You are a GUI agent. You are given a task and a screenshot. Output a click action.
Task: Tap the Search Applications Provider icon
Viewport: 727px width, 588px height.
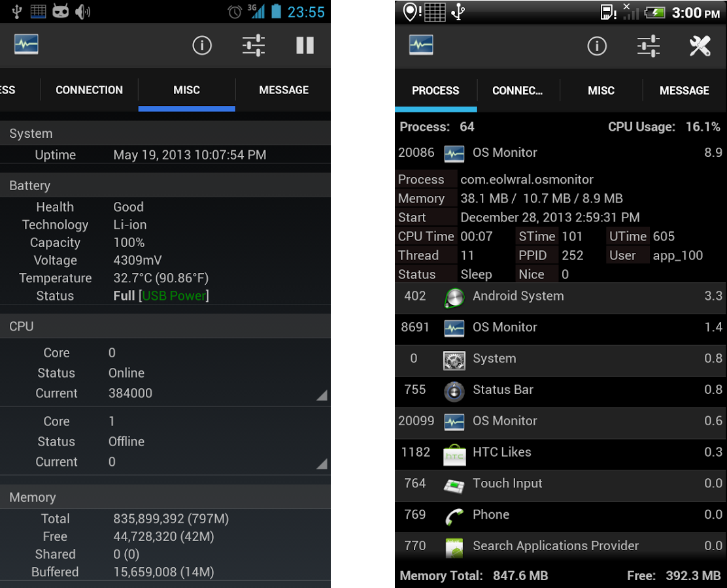[x=454, y=548]
